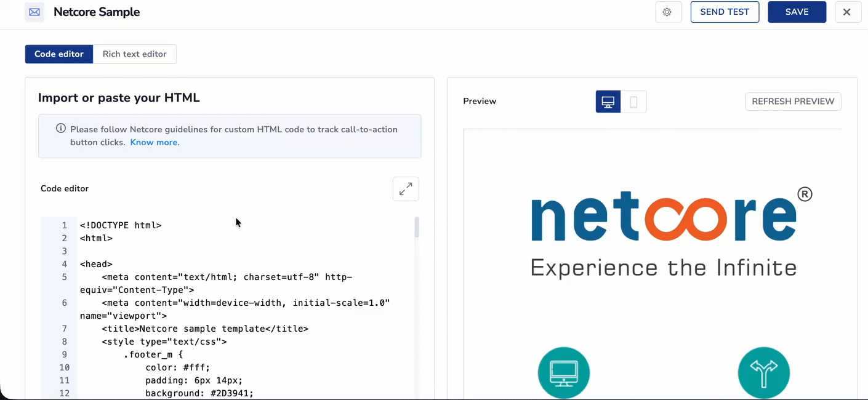Open the Know more link

[x=155, y=142]
